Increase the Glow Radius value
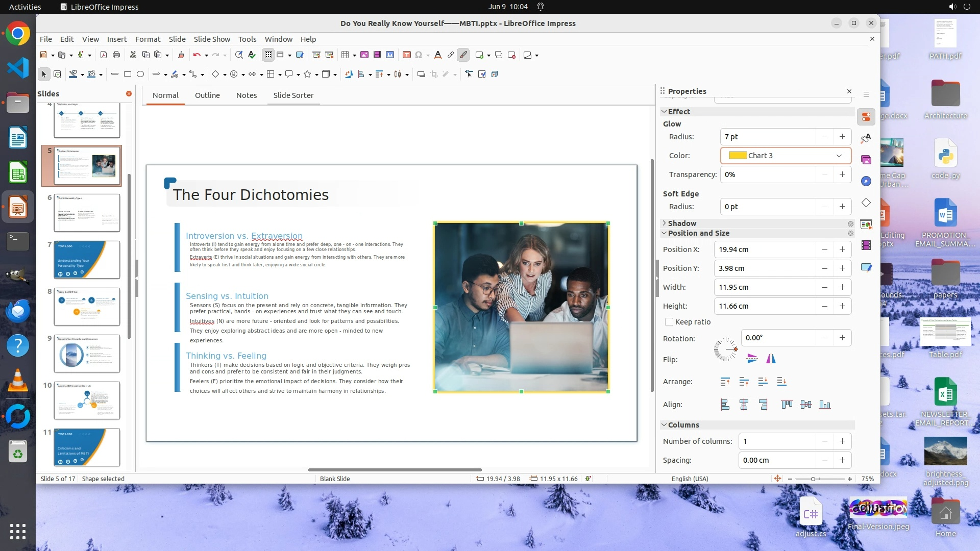Viewport: 980px width, 551px height. coord(842,137)
